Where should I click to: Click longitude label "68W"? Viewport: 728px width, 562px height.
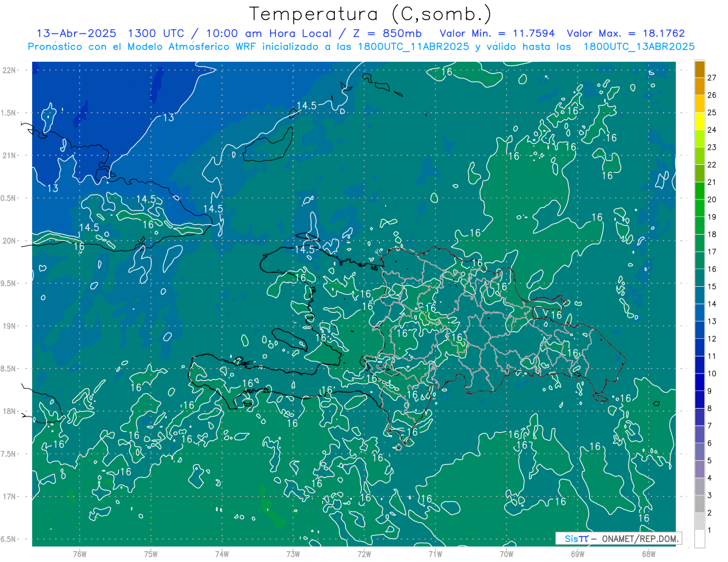click(x=649, y=554)
